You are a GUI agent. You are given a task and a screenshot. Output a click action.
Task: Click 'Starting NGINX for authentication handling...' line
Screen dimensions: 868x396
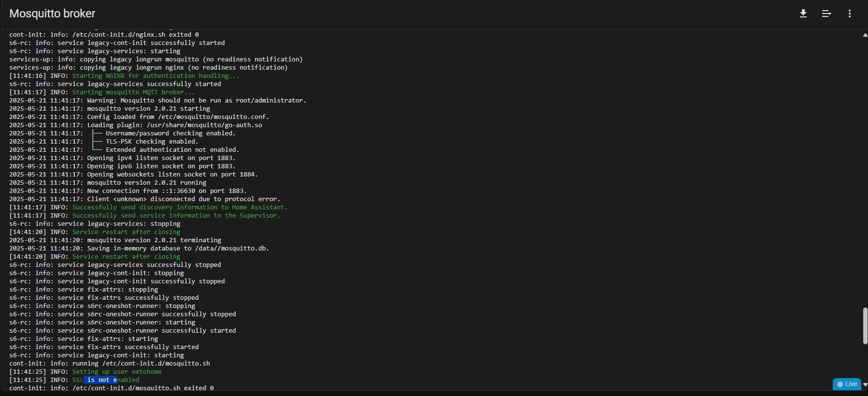(124, 75)
